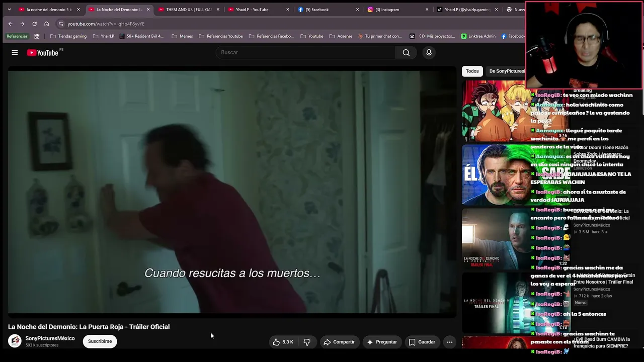Open browser home page icon
Viewport: 644px width, 362px height.
tap(46, 24)
